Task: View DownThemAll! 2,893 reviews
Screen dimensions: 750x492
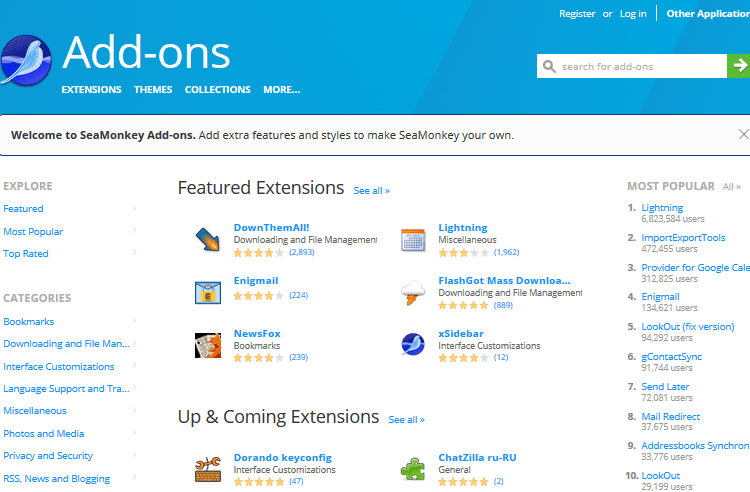Action: (302, 252)
